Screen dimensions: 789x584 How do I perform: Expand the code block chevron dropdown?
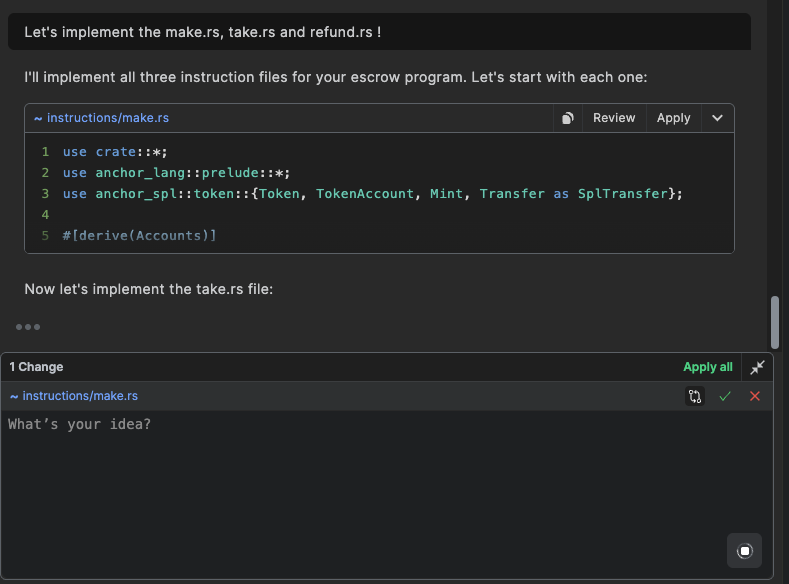pos(717,118)
